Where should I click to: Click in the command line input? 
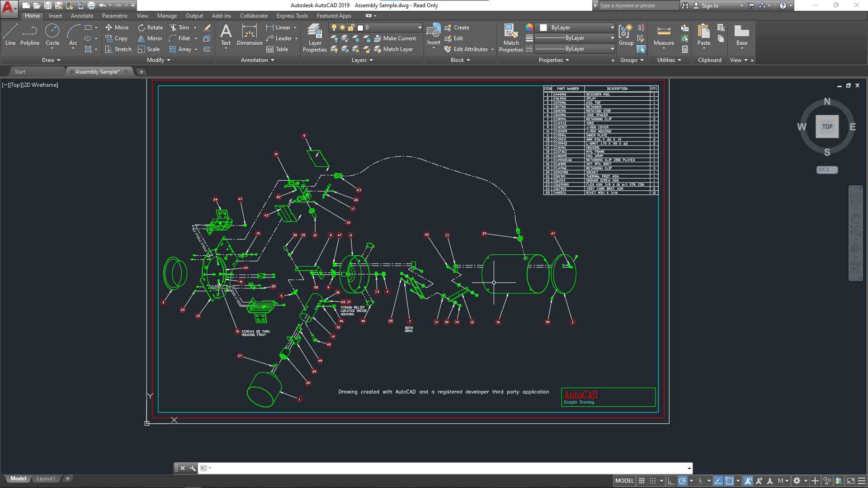coord(448,468)
